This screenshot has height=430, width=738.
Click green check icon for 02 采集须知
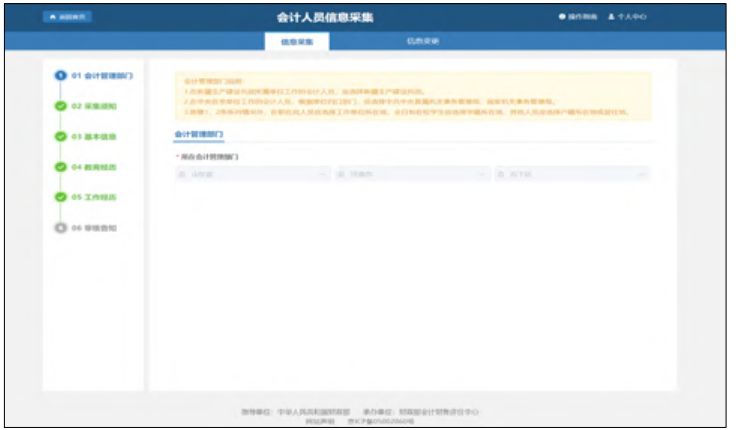pyautogui.click(x=60, y=106)
